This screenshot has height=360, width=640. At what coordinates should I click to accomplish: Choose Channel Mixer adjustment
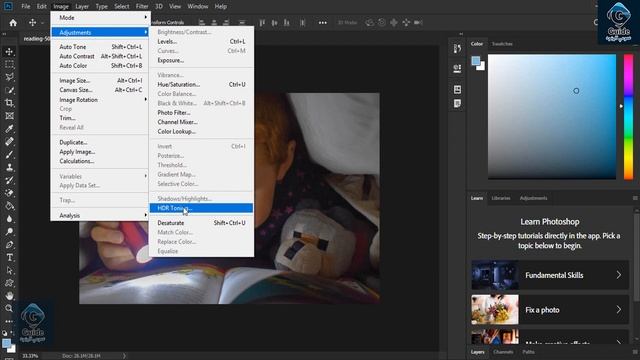point(201,122)
